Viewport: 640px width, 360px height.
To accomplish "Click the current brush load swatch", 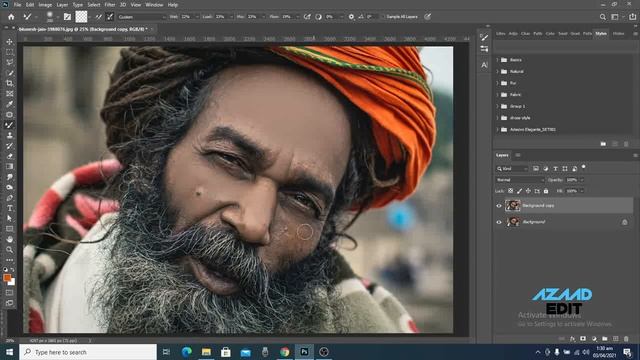I will [x=81, y=17].
